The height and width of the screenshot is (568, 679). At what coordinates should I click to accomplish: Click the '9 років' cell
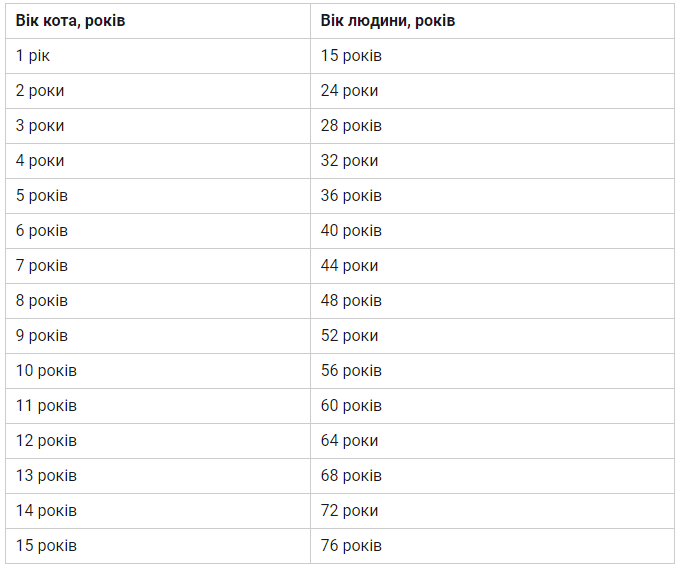point(42,336)
